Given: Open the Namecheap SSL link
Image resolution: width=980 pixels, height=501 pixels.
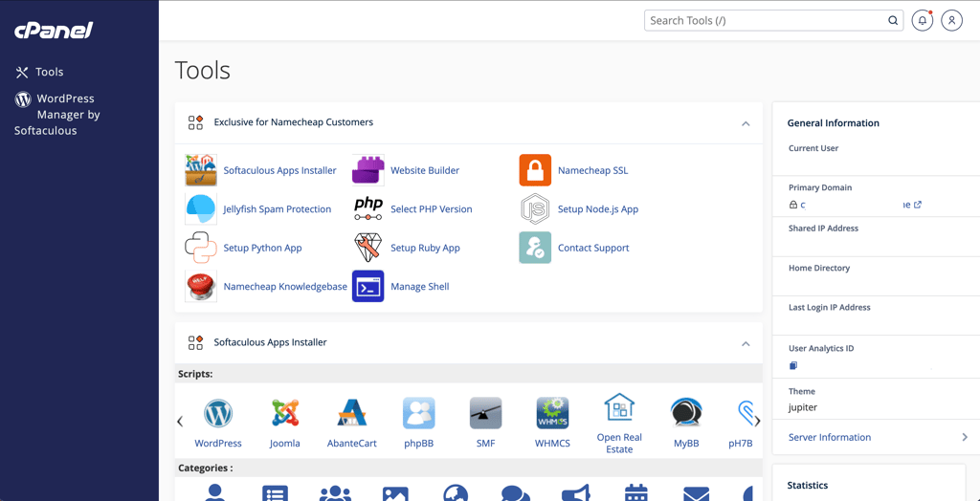Looking at the screenshot, I should coord(593,170).
